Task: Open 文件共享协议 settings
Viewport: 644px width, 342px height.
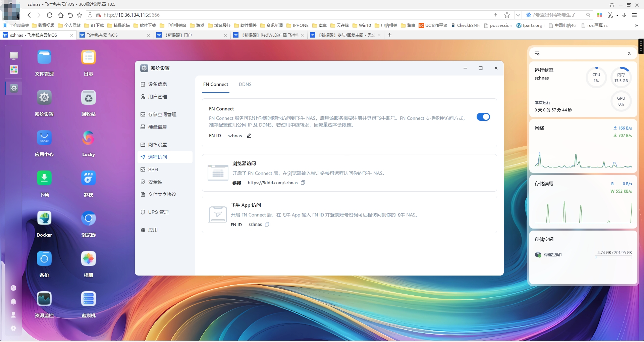Action: tap(165, 194)
